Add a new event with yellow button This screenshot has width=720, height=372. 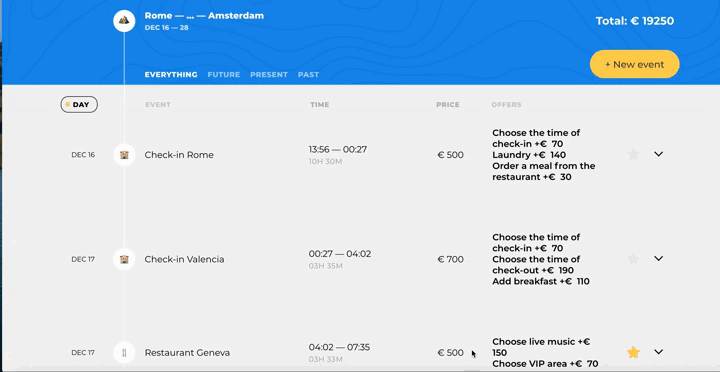[635, 64]
